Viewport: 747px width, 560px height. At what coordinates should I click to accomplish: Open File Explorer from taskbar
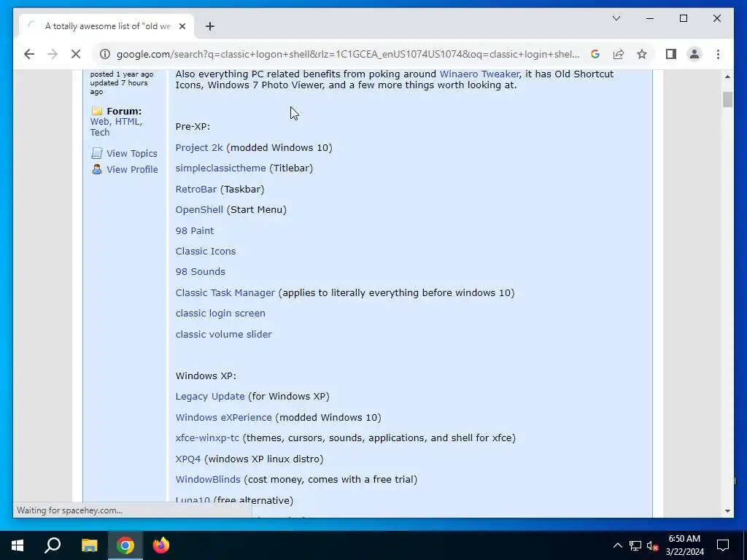click(89, 545)
